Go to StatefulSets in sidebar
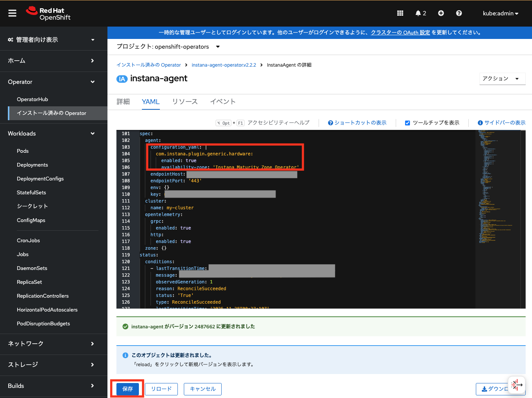 click(31, 192)
